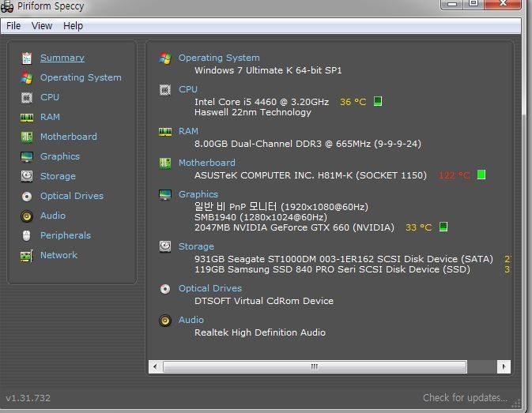532x413 pixels.
Task: Open Network section from the sidebar
Action: point(58,255)
